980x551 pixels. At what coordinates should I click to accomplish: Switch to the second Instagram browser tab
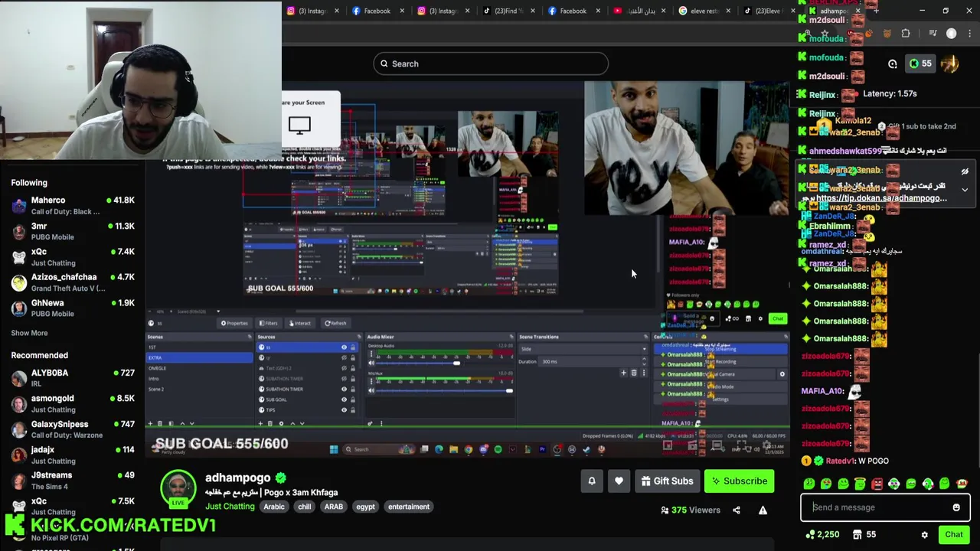click(x=443, y=11)
